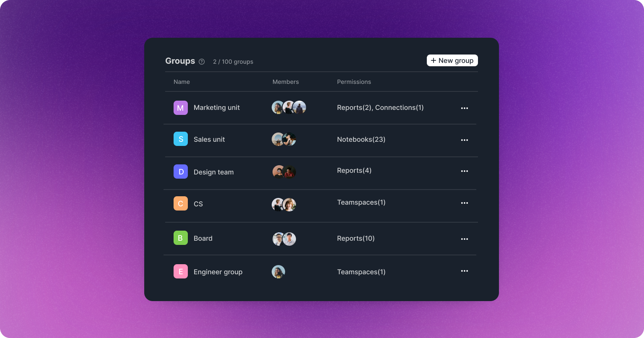Viewport: 644px width, 338px height.
Task: Click Notebooks(23) permissions for Sales unit
Action: 361,140
